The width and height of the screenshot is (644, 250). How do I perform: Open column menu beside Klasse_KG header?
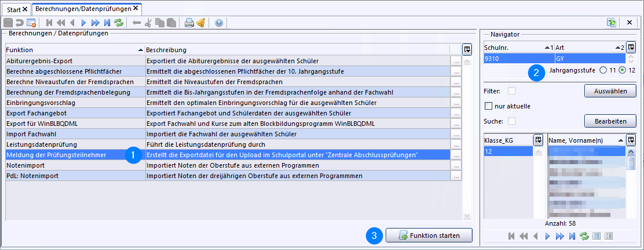coord(538,140)
